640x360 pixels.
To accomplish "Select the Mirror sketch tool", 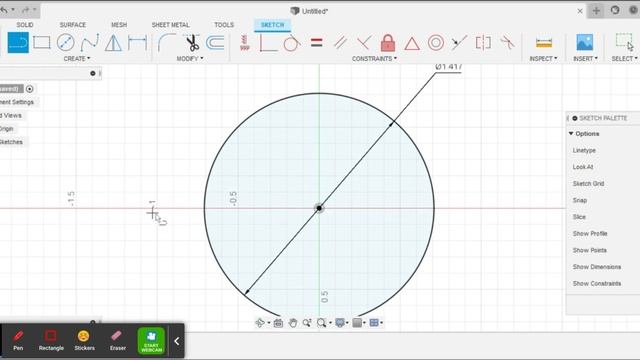I will 113,43.
